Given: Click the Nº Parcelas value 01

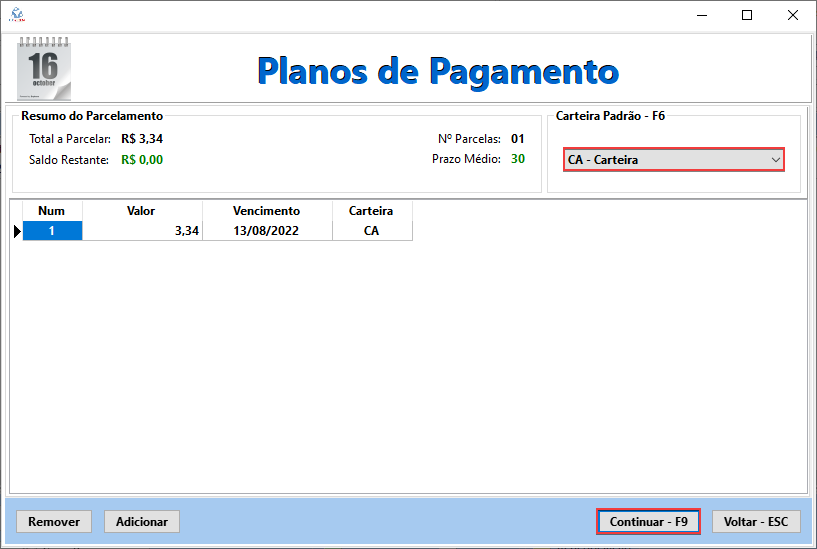Looking at the screenshot, I should 517,139.
